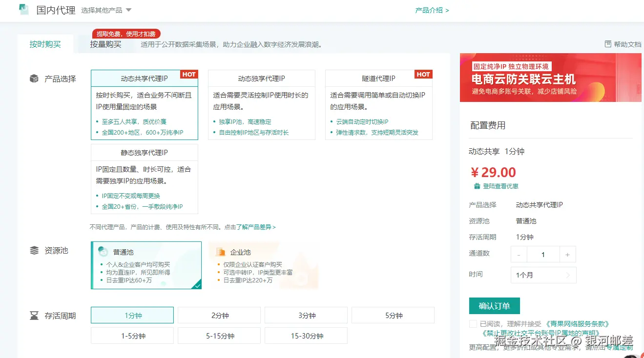644x358 pixels.
Task: Click the IP固定不变或每周更换 text
Action: (x=131, y=196)
